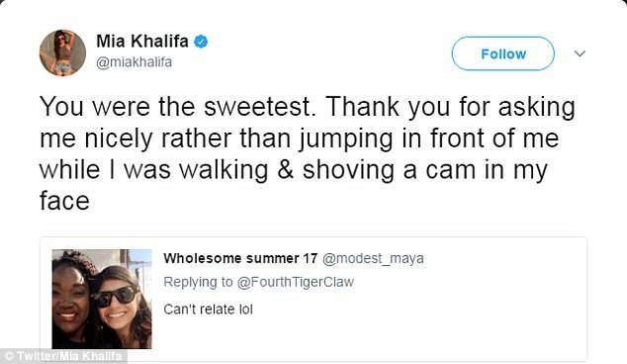This screenshot has height=364, width=627.
Task: Click the smiling left woman in photo
Action: tap(72, 300)
